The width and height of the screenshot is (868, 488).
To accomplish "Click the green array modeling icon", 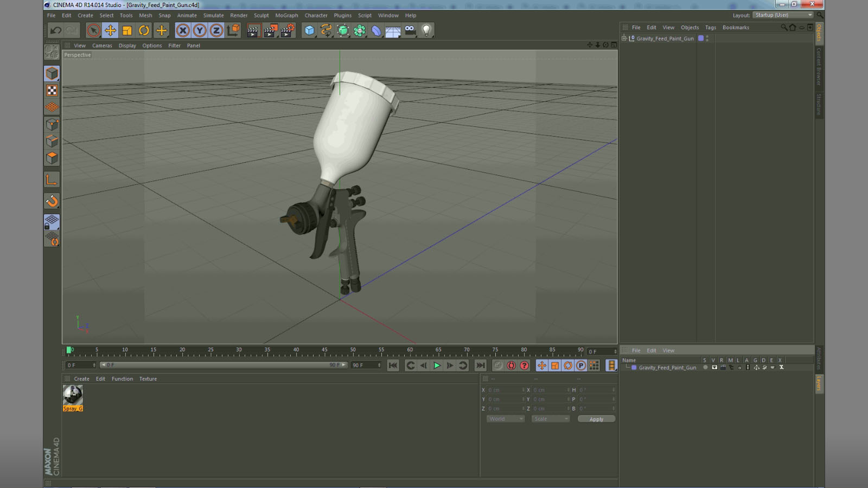I will coord(360,30).
